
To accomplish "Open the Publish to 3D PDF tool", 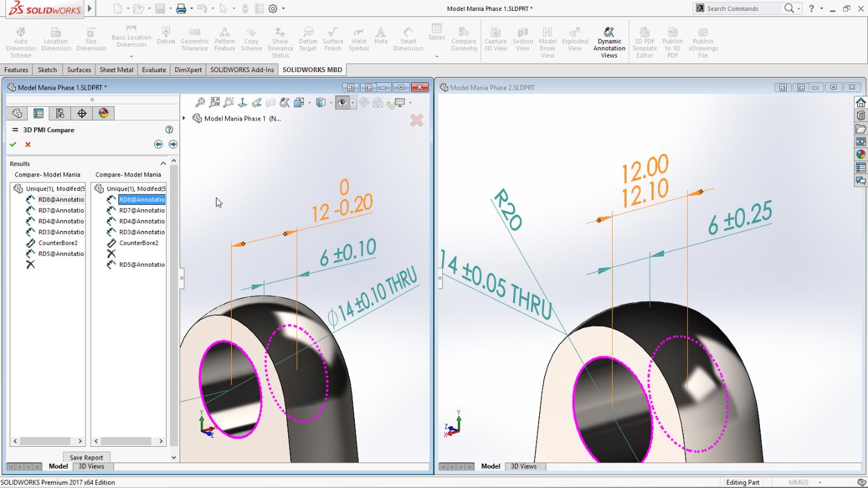I will click(x=673, y=38).
